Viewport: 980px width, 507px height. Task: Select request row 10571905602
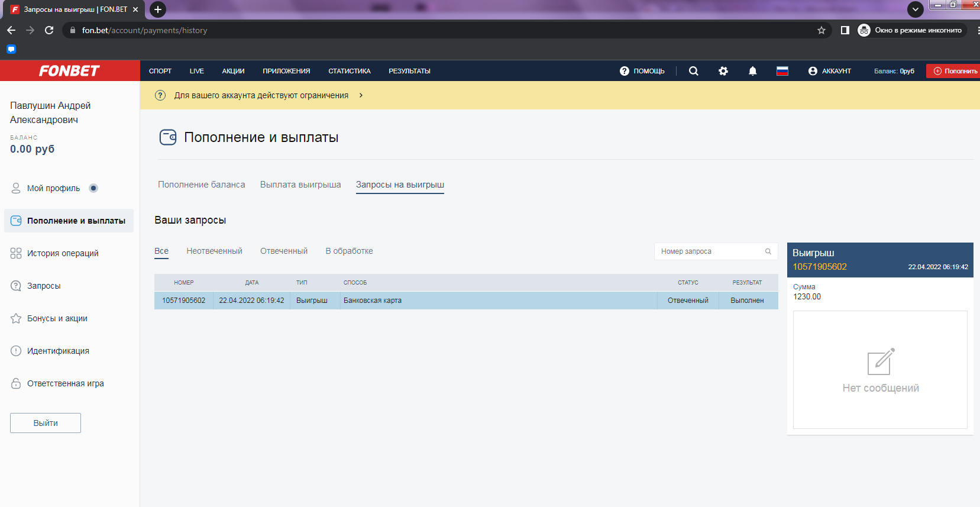coord(466,301)
